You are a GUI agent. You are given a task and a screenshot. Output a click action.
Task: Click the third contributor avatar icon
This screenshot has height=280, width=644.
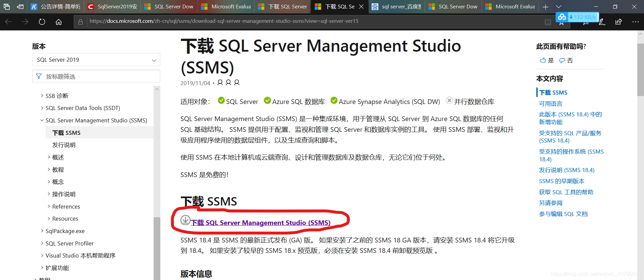[237, 82]
